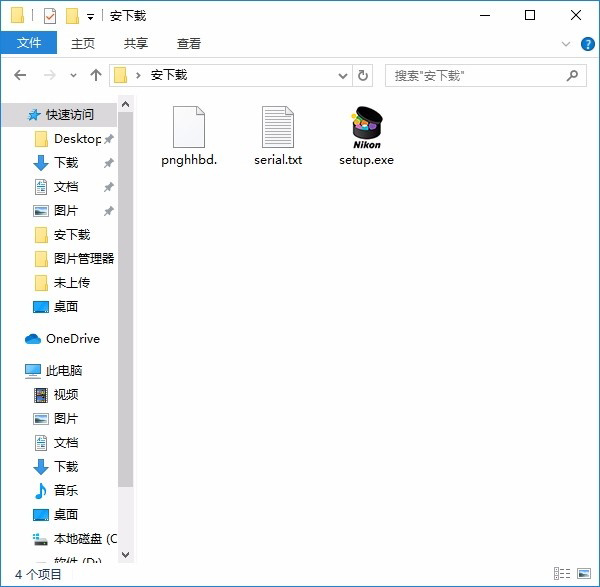Maximize the 安下载 window
Viewport: 600px width, 587px height.
(530, 15)
